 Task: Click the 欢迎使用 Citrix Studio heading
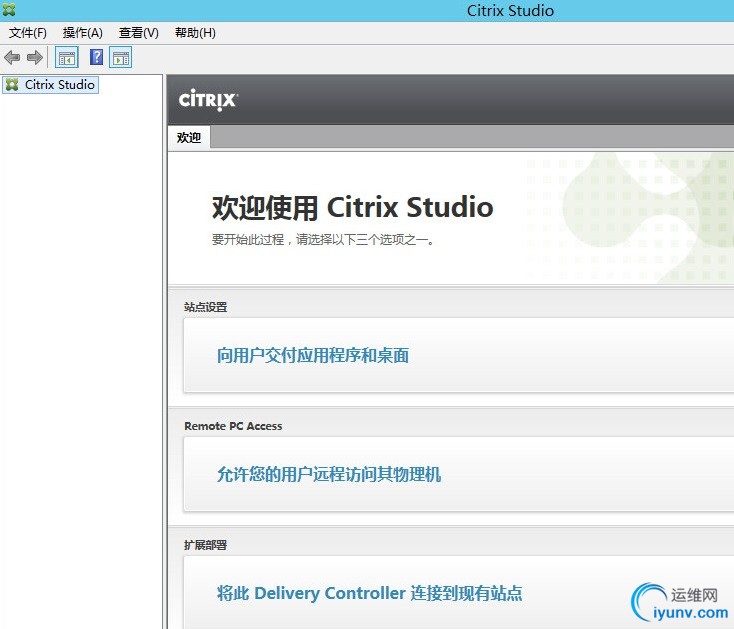[x=352, y=207]
